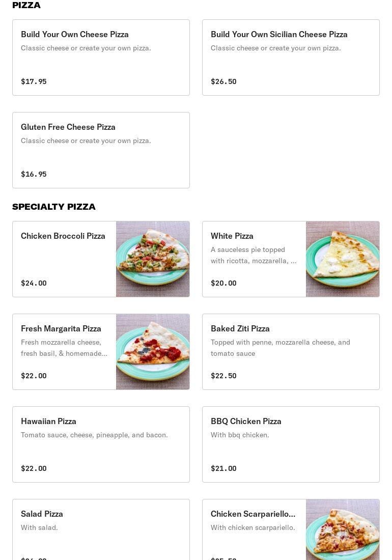Click the $26.50 Sicilian pizza price
Image resolution: width=392 pixels, height=560 pixels.
point(223,81)
